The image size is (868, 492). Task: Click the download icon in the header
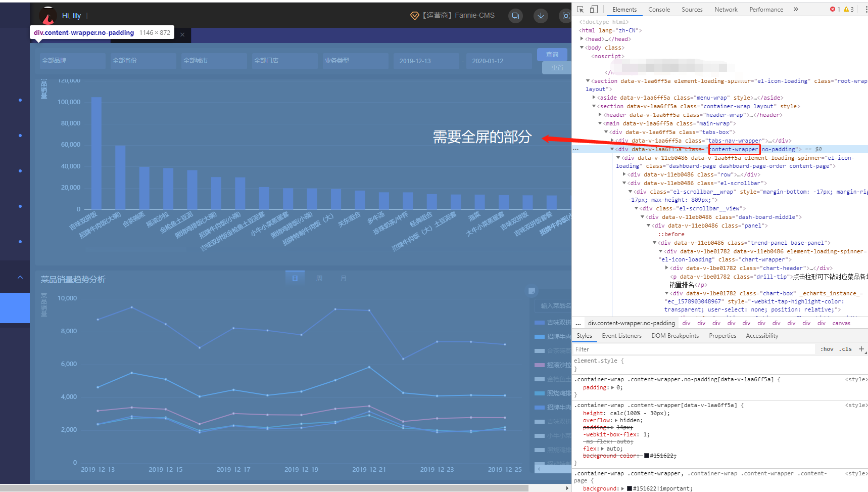click(x=541, y=16)
